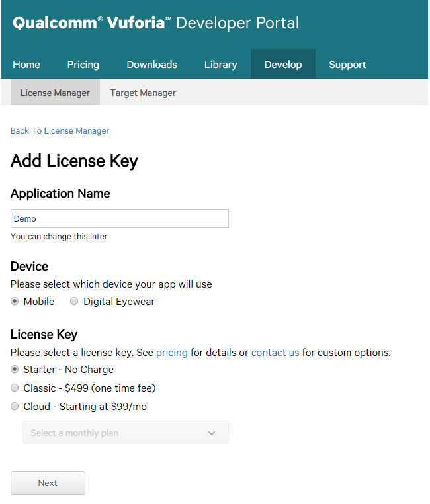The image size is (430, 504).
Task: Choose Cloud - Starting at $99/mo option
Action: point(15,406)
